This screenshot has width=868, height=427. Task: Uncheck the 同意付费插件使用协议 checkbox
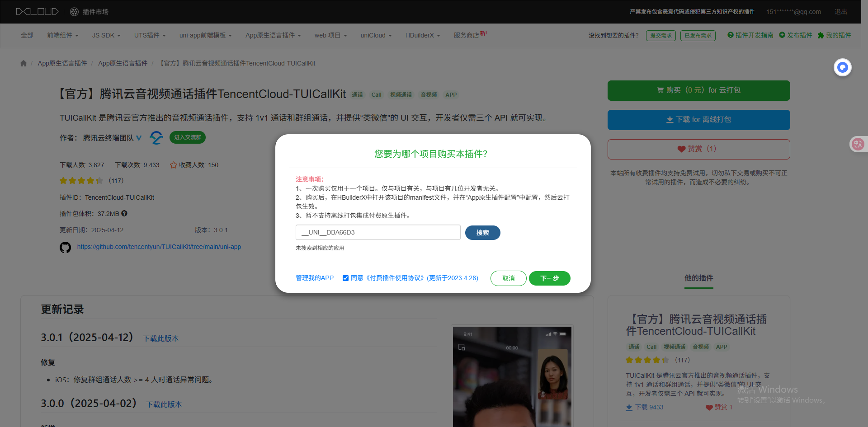click(345, 278)
